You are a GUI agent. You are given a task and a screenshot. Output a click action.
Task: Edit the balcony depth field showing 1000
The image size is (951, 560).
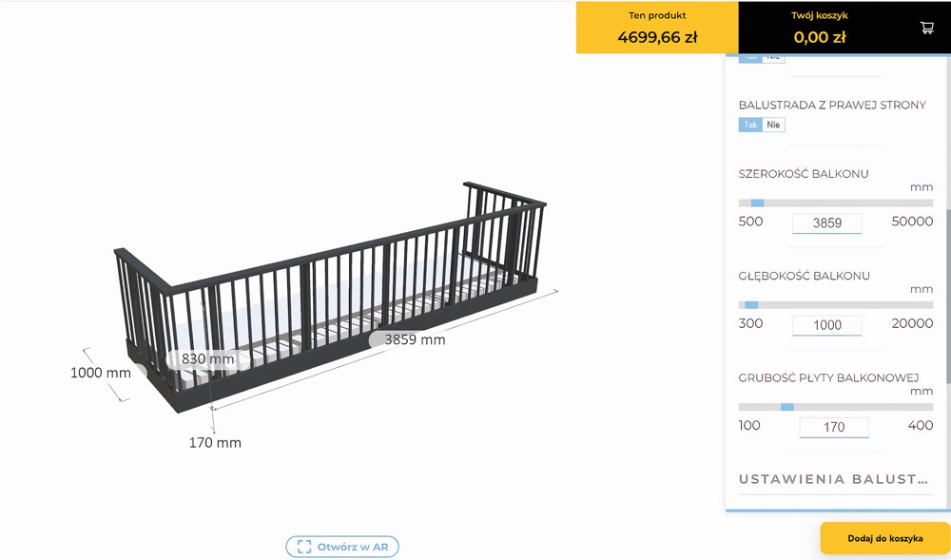click(826, 325)
